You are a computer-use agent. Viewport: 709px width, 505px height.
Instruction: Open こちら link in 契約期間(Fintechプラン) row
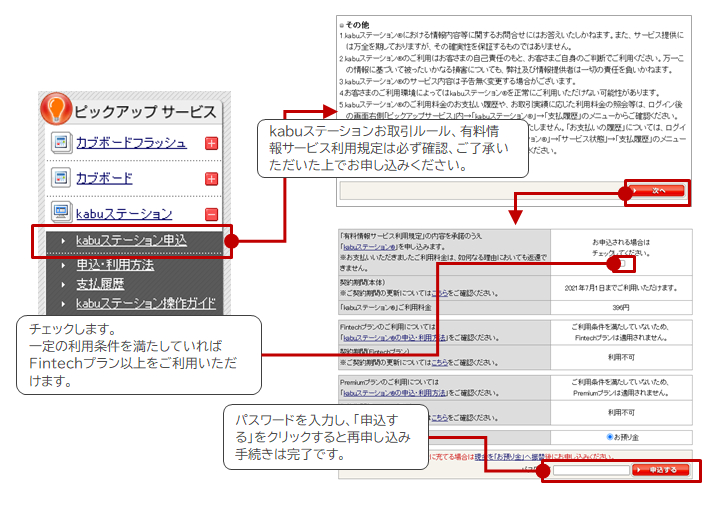(x=440, y=363)
